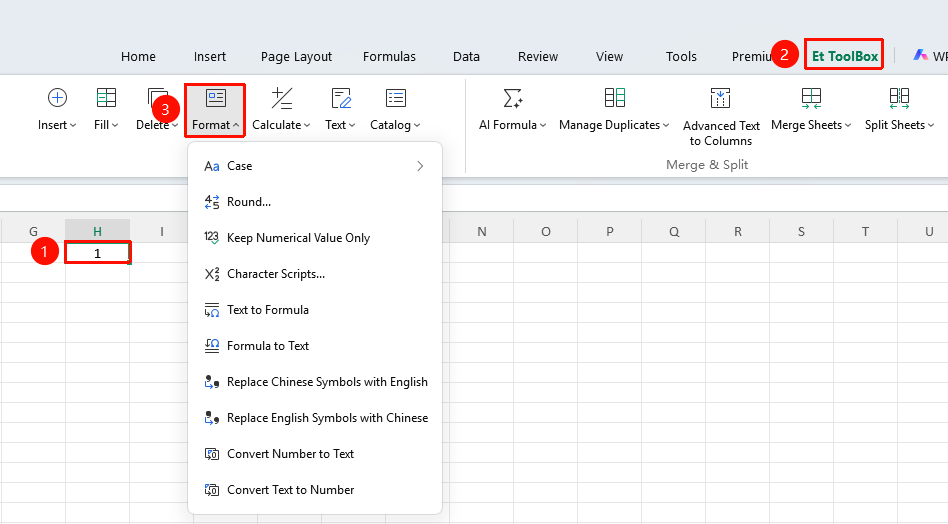The height and width of the screenshot is (524, 948).
Task: Choose Character Scripts... menu entry
Action: coord(315,274)
